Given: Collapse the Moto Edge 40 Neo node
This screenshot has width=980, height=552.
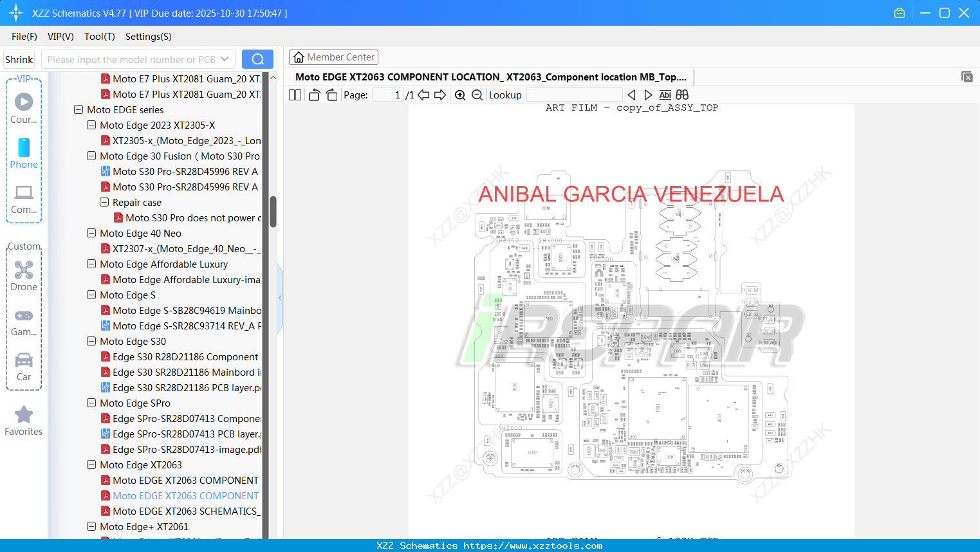Looking at the screenshot, I should coord(91,233).
